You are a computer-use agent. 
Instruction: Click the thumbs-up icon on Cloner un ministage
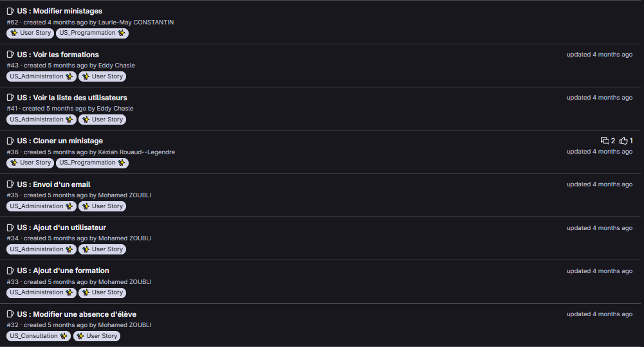coord(623,141)
